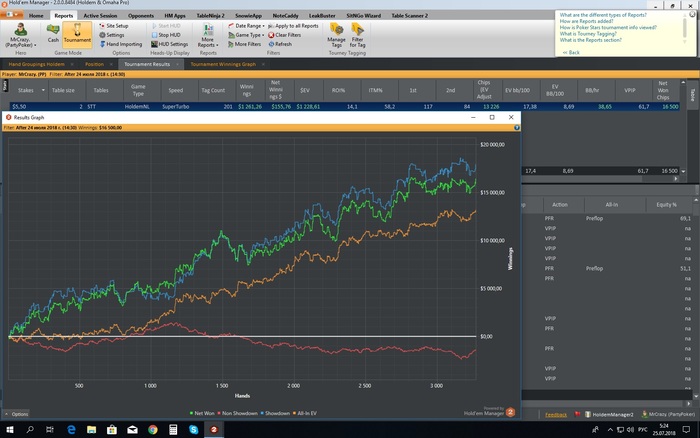700x438 pixels.
Task: Open the Calculator taskbar icon
Action: [173, 430]
